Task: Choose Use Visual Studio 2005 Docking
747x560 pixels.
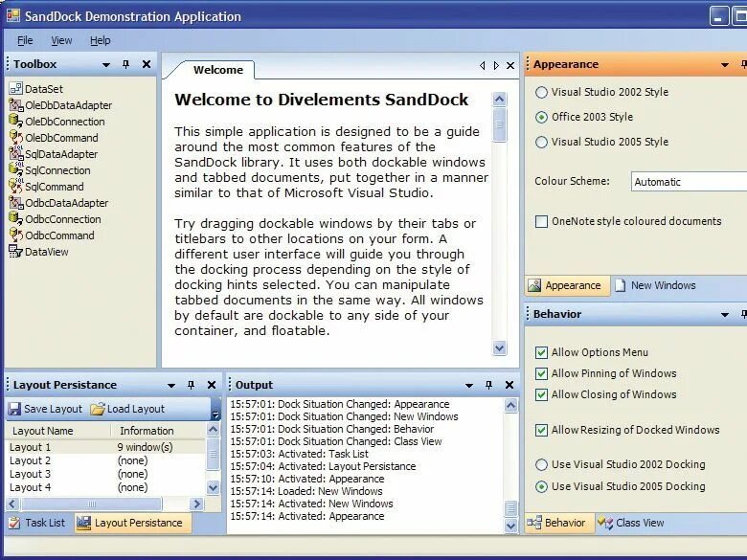Action: coord(541,486)
